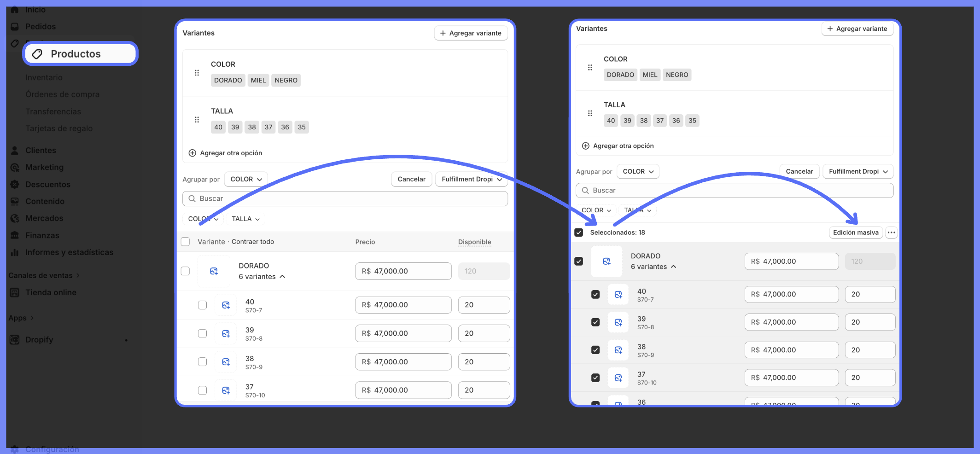This screenshot has width=980, height=454.
Task: Open the Fulfillment Dropi dropdown in right panel
Action: click(x=857, y=171)
